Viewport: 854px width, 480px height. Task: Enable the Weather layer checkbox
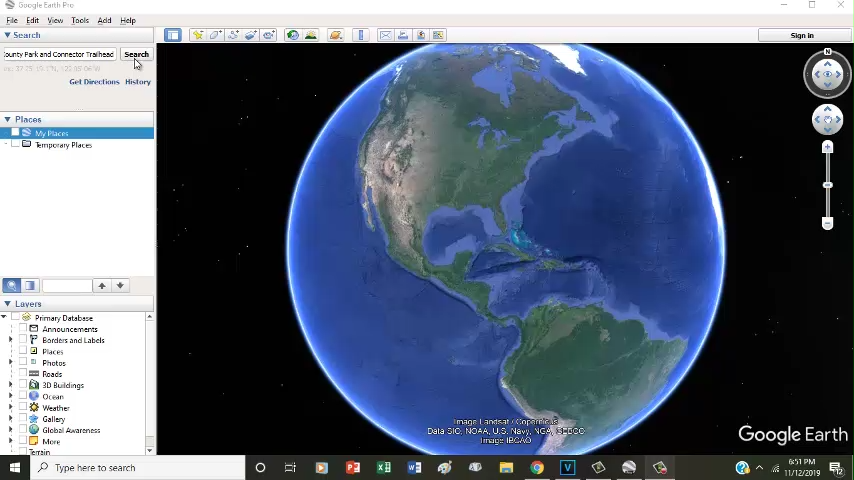(23, 407)
